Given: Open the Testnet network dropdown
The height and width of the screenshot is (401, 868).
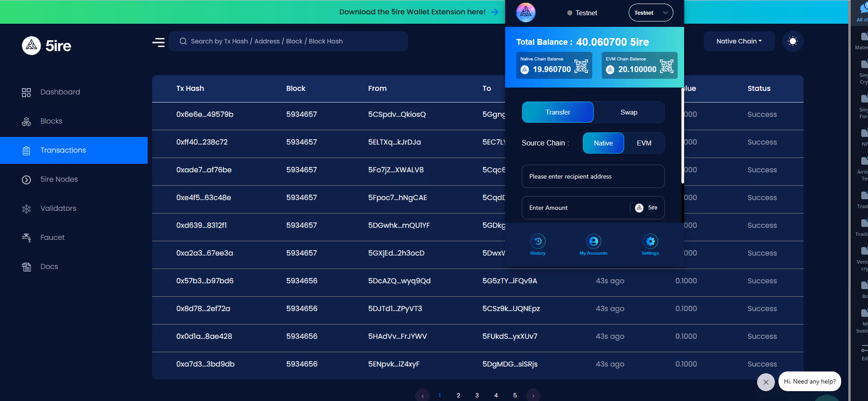Looking at the screenshot, I should point(651,13).
